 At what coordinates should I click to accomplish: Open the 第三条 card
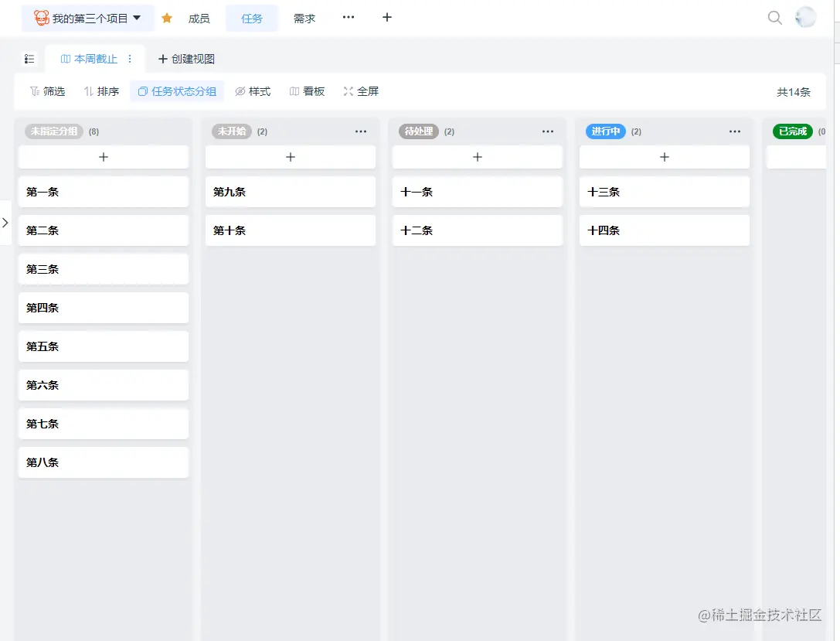click(x=104, y=269)
